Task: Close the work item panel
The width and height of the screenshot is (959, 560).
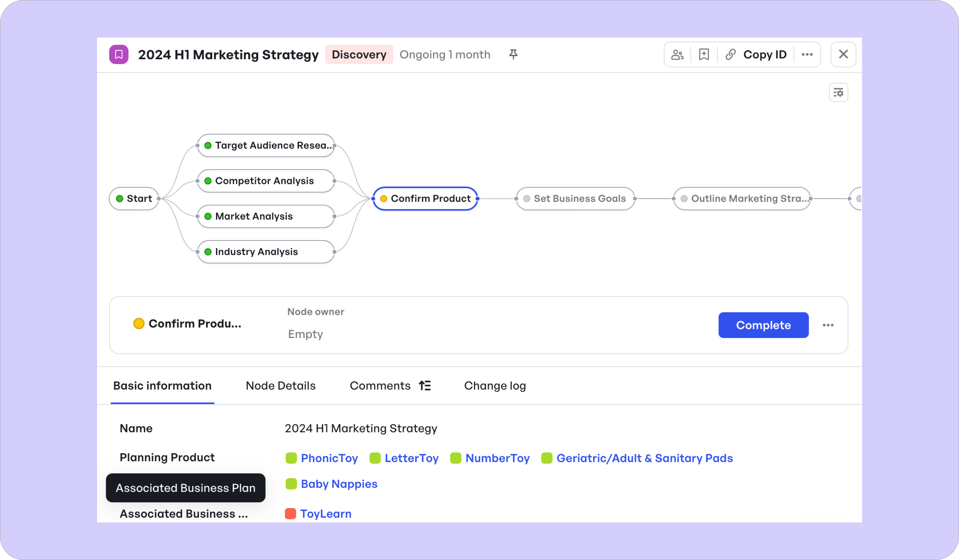Action: click(843, 54)
